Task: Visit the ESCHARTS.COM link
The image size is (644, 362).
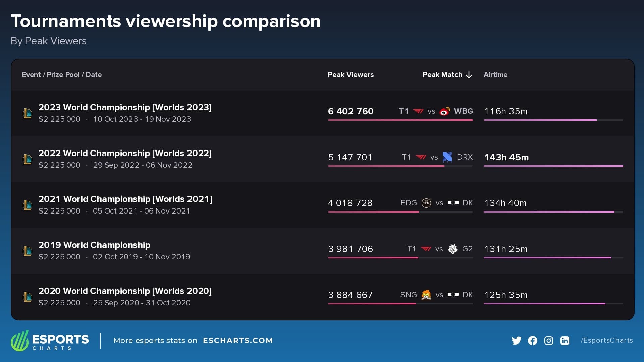Action: pos(237,341)
